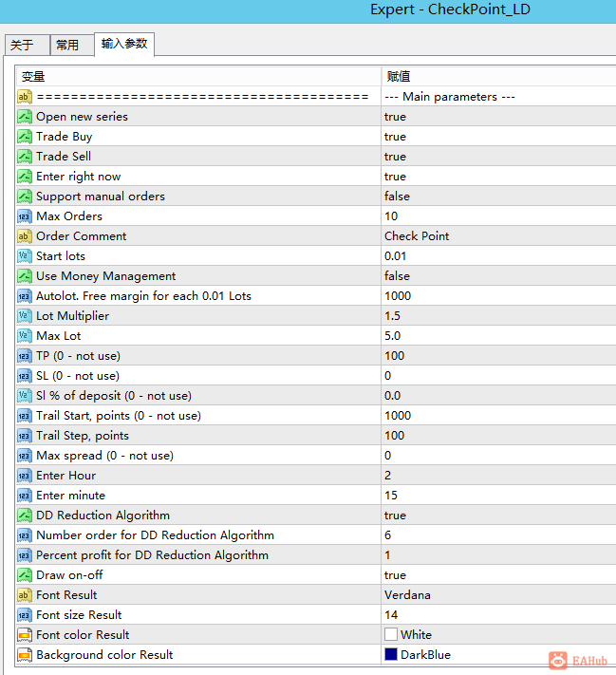
Task: Select the Font Result value Verdana
Action: click(x=407, y=595)
